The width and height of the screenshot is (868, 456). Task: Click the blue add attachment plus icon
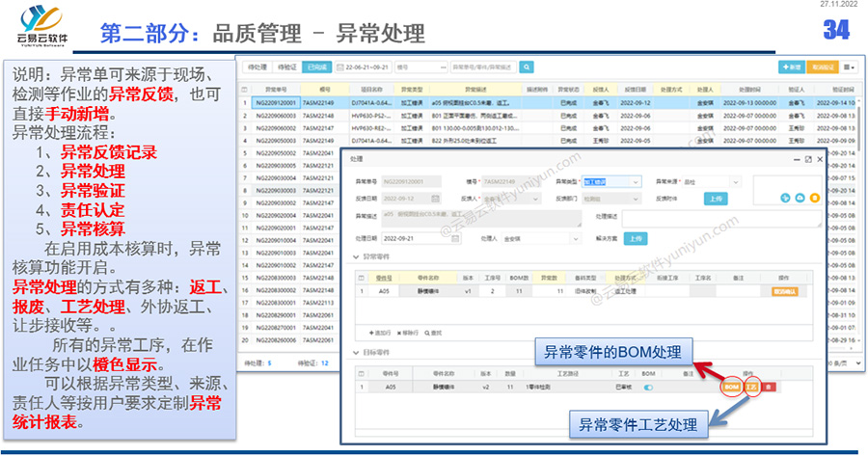coord(785,198)
